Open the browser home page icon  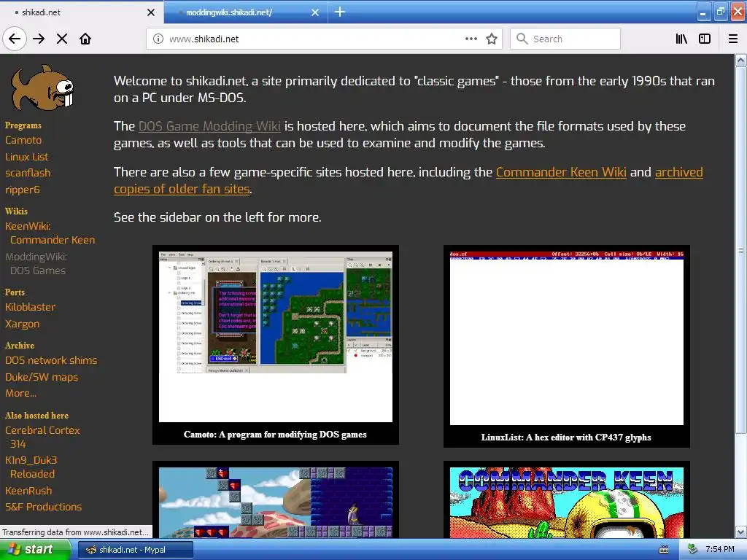(85, 39)
